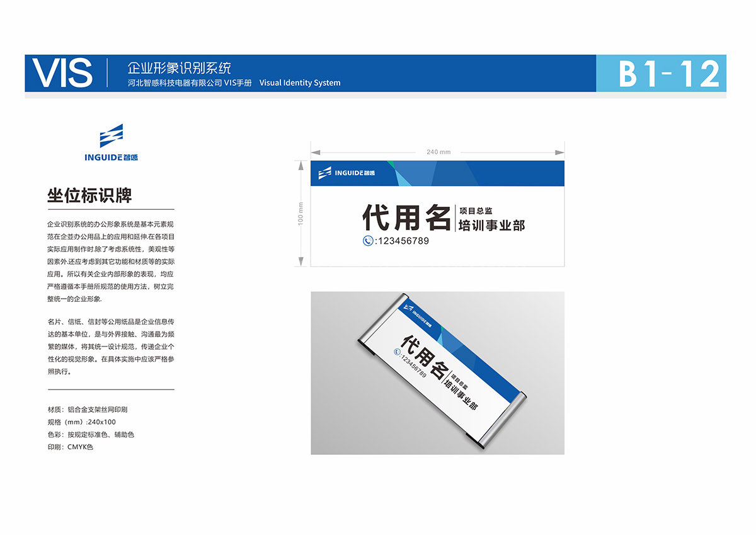Image resolution: width=756 pixels, height=535 pixels.
Task: Select the "坐位标识牌" section heading
Action: coord(89,195)
